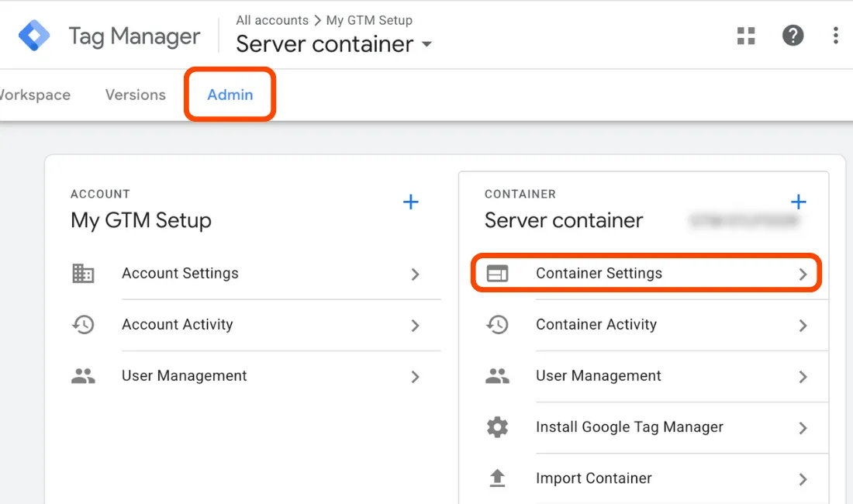
Task: Click the Import Container upload icon
Action: click(x=498, y=478)
